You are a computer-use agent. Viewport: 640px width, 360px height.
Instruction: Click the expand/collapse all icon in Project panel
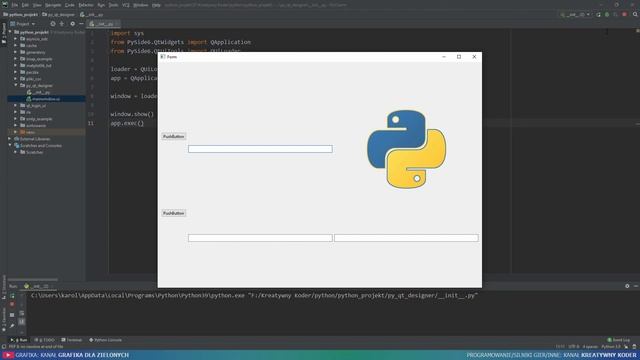pyautogui.click(x=62, y=24)
